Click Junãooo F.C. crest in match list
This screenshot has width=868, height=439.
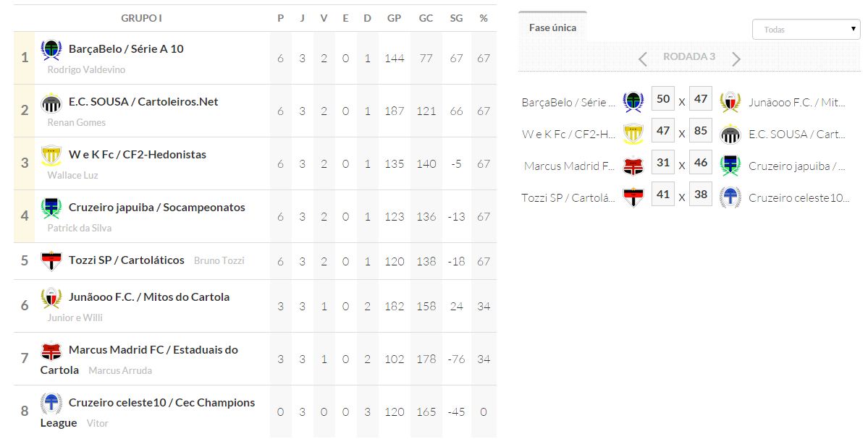[730, 102]
